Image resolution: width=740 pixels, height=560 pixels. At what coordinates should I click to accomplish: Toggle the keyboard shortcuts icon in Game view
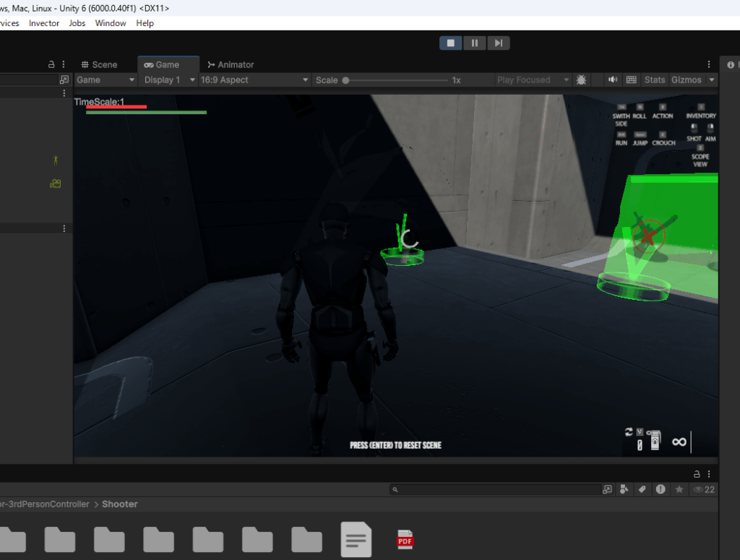pyautogui.click(x=631, y=80)
